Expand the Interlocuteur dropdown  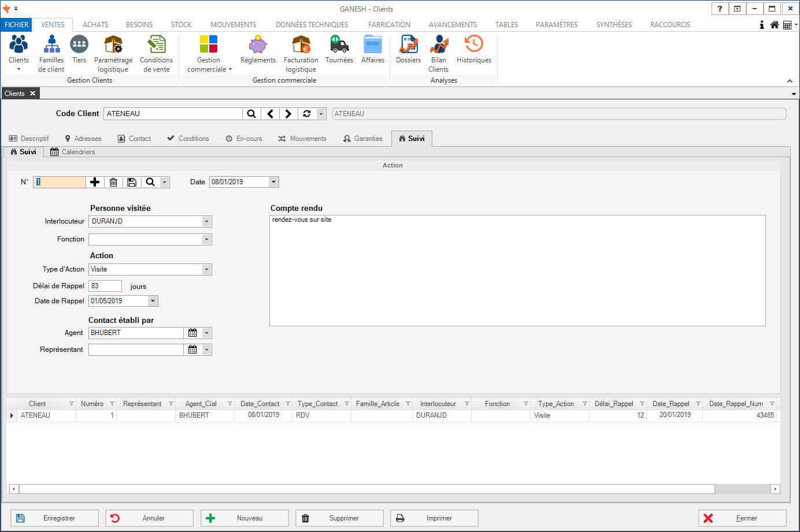[206, 222]
